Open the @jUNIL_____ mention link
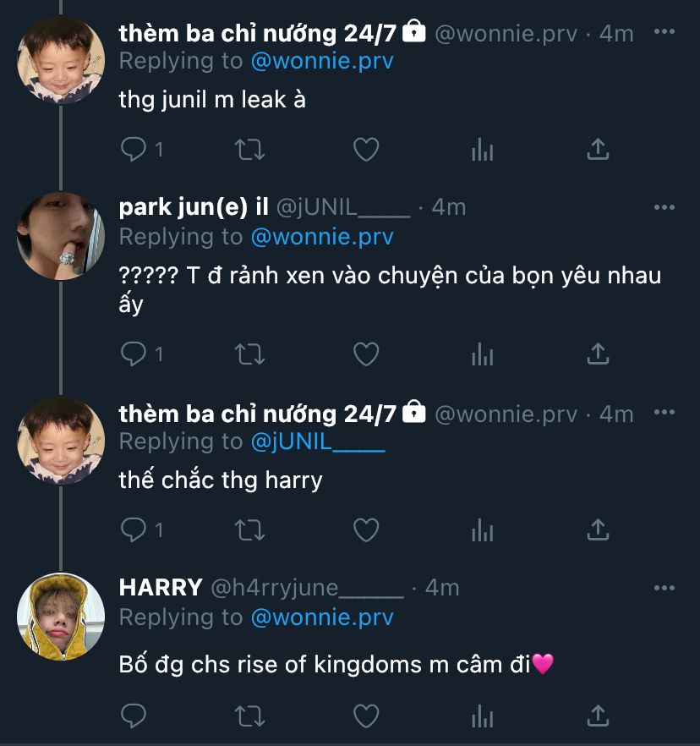 tap(318, 441)
